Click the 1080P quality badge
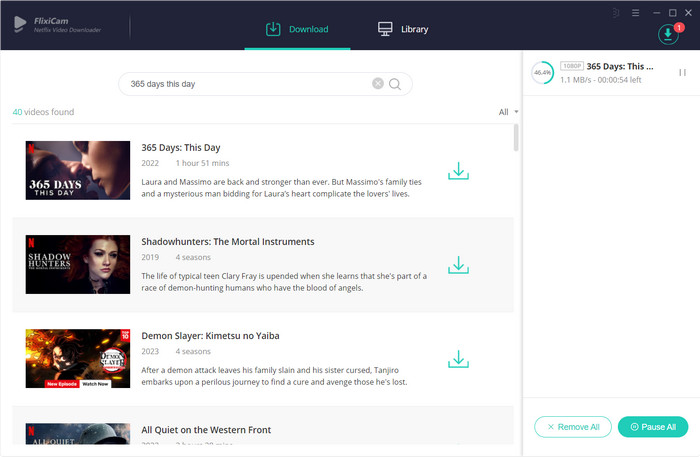700x457 pixels. pos(572,66)
